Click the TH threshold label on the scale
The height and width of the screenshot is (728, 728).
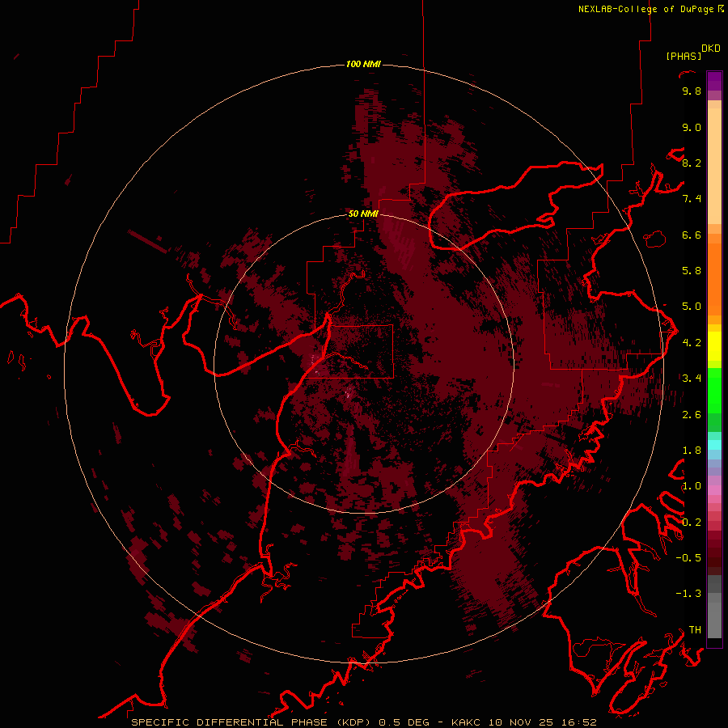695,630
